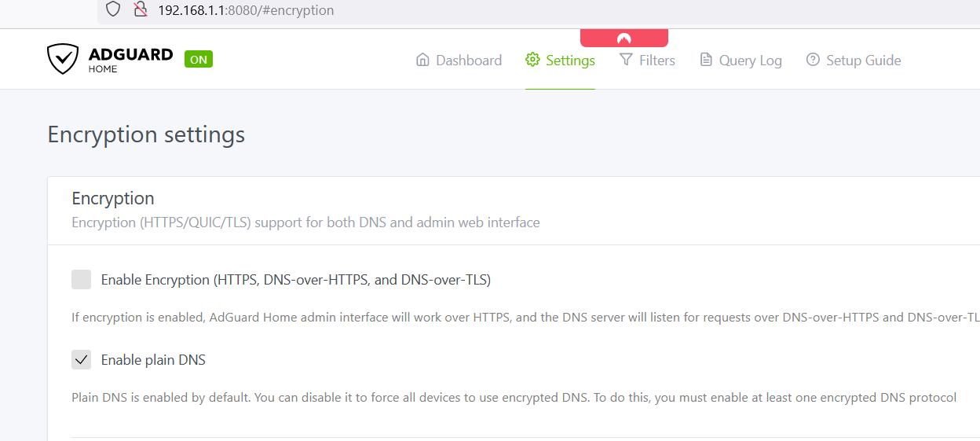Screen dimensions: 980x441
Task: Click the red notification pill icon
Action: (x=624, y=38)
